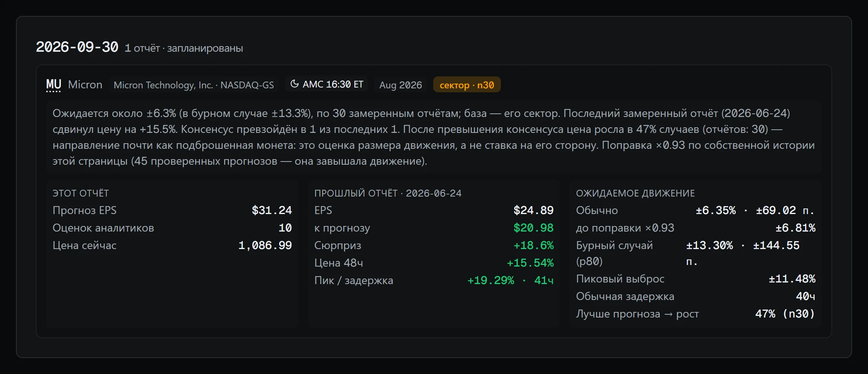Click the 'Пиковый выброс' row label
The width and height of the screenshot is (868, 374).
tap(620, 279)
